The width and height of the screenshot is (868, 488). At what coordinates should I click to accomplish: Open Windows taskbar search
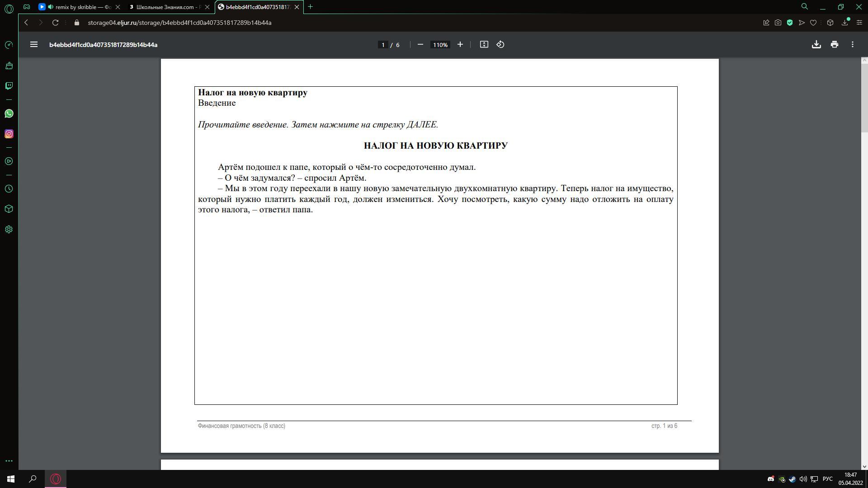(x=33, y=479)
